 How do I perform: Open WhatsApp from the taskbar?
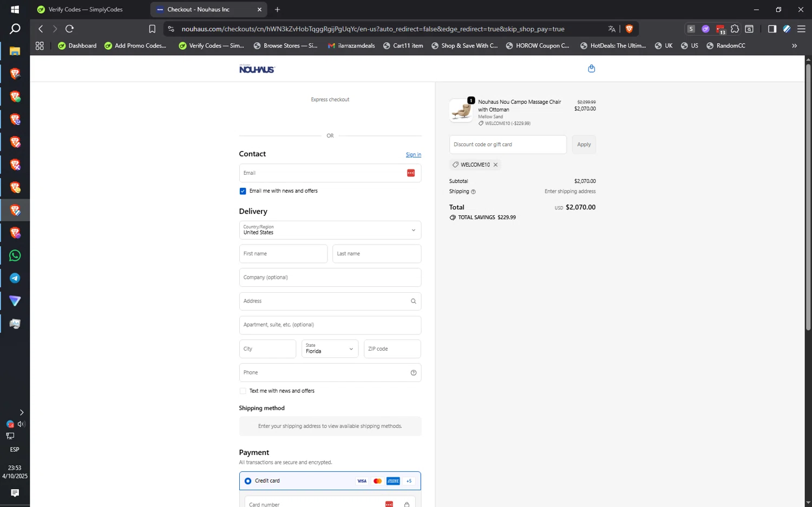click(x=15, y=255)
